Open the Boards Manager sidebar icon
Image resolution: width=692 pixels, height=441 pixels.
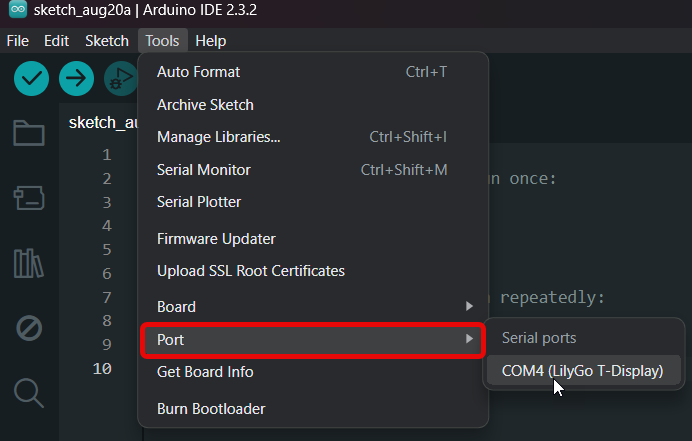29,197
